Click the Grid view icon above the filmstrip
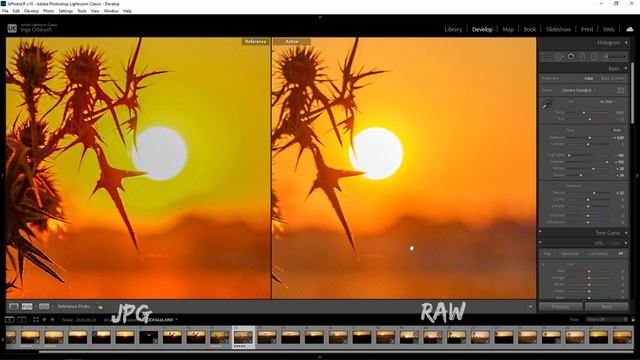The image size is (640, 360). [36, 320]
